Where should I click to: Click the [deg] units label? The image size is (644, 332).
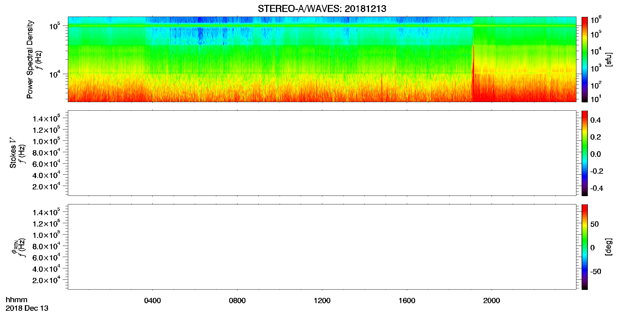tap(609, 247)
